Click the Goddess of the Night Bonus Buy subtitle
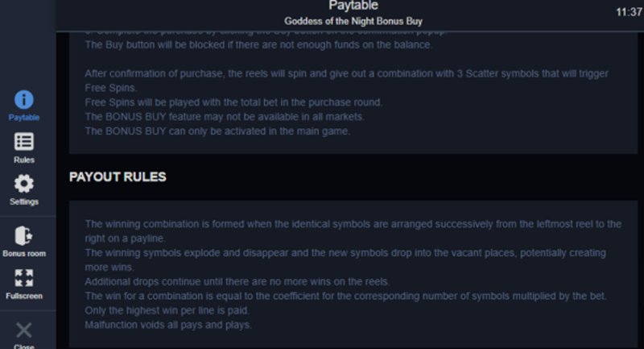This screenshot has height=349, width=644. (x=353, y=21)
